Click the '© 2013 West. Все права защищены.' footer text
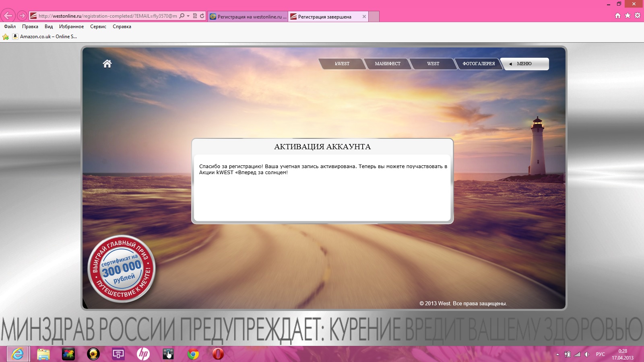The image size is (644, 362). click(463, 304)
